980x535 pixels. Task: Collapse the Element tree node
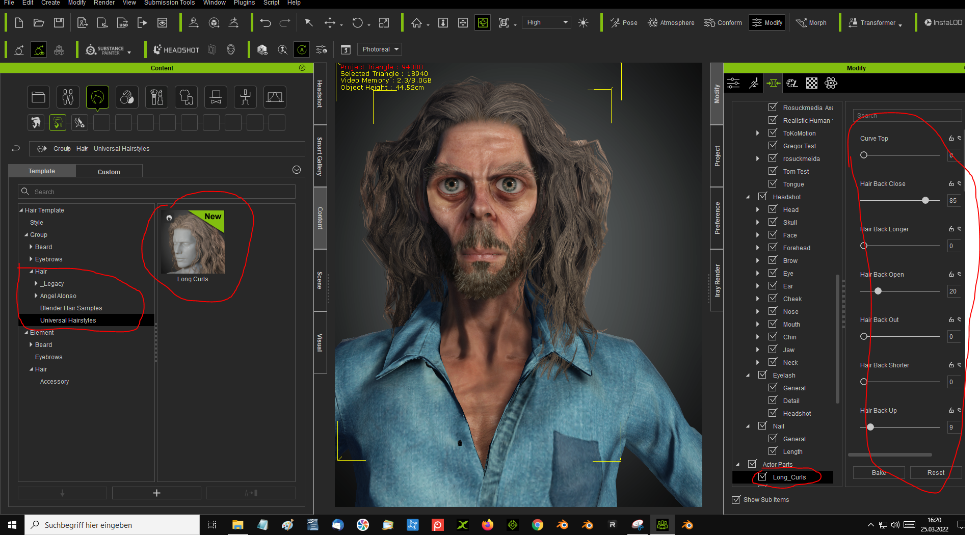26,333
